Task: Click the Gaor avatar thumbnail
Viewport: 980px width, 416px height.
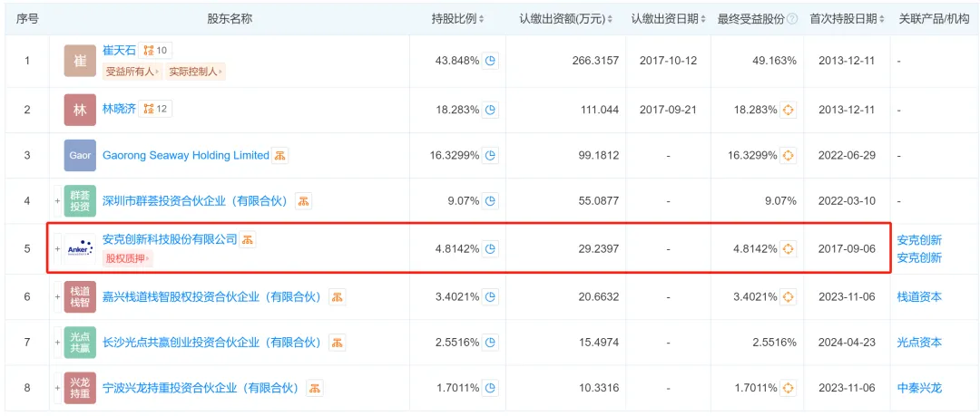Action: (x=80, y=156)
